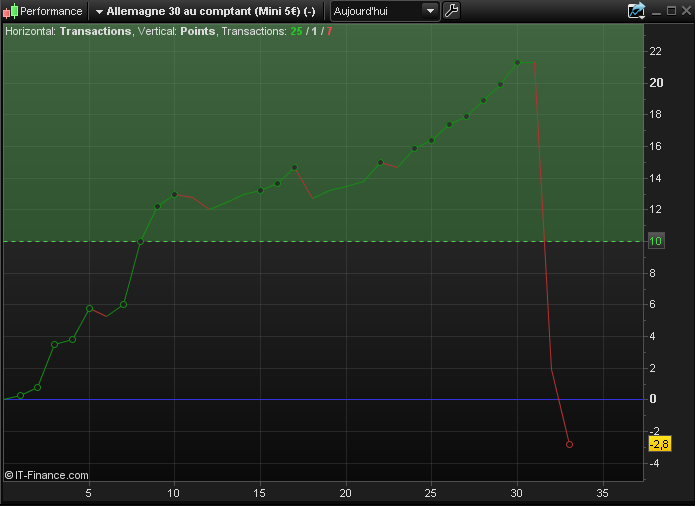Click the data point at transaction 10
This screenshot has width=696, height=507.
(x=174, y=194)
